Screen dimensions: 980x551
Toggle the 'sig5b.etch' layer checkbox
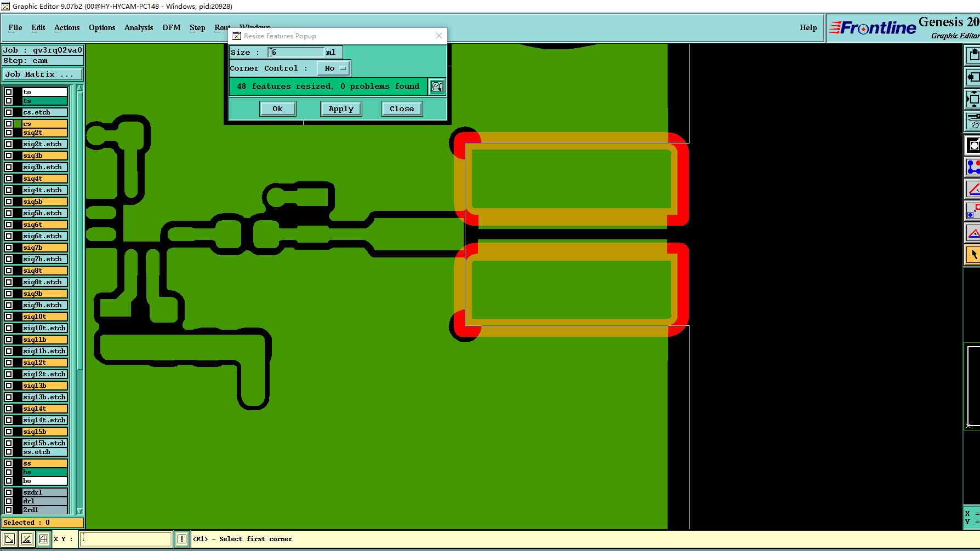[9, 213]
